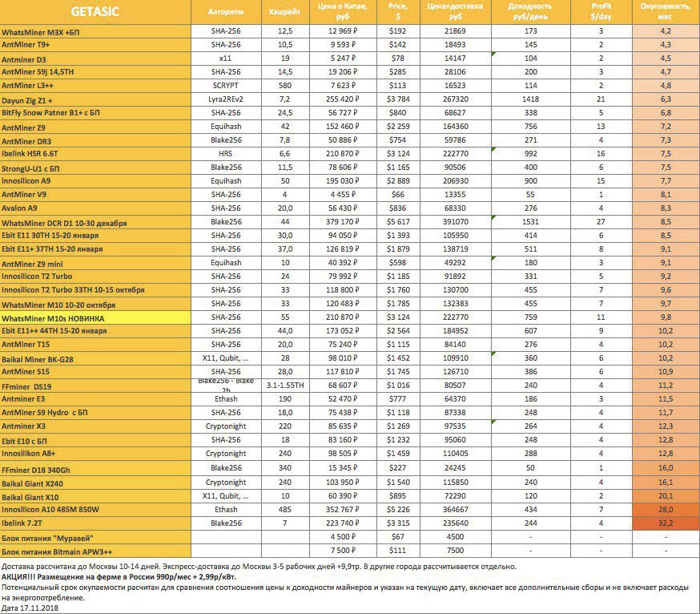700x614 pixels.
Task: Click the 32,2 payback cell
Action: 666,523
